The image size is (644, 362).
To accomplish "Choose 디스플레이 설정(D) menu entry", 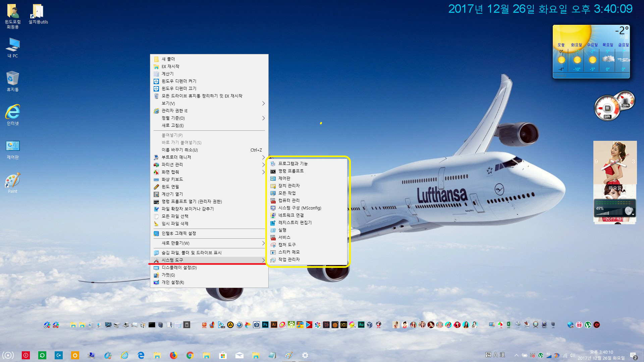I will point(209,267).
